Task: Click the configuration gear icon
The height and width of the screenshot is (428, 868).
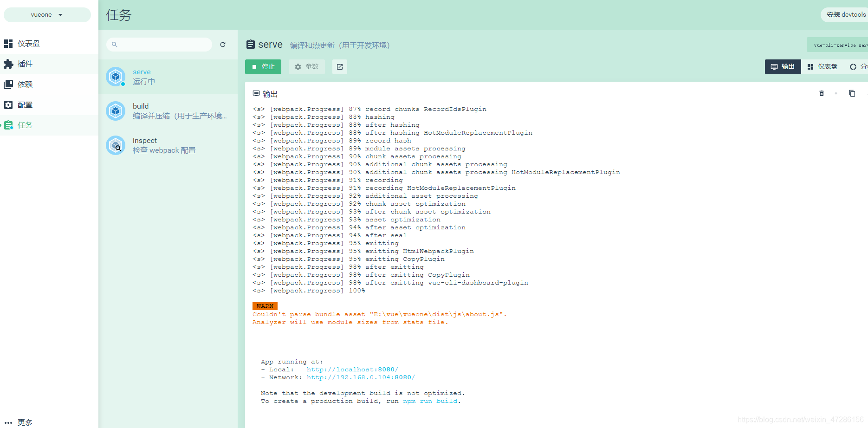Action: [8, 105]
